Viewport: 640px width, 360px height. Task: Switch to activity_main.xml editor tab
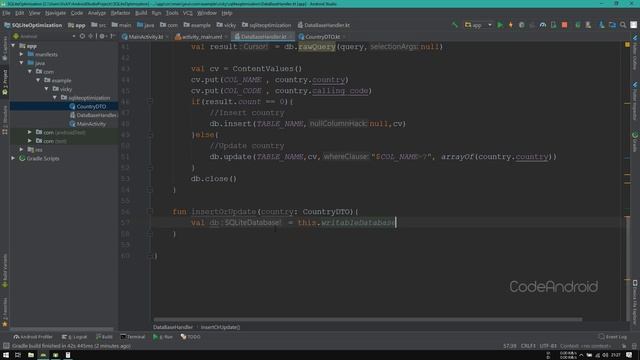pos(201,37)
